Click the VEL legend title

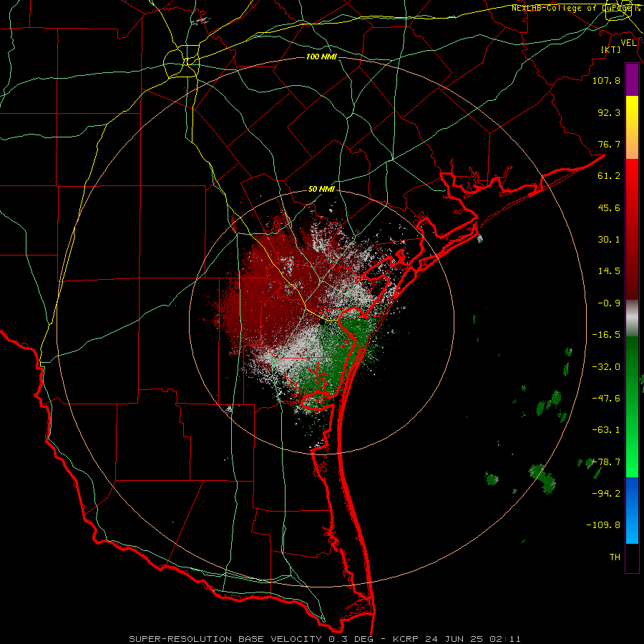628,43
